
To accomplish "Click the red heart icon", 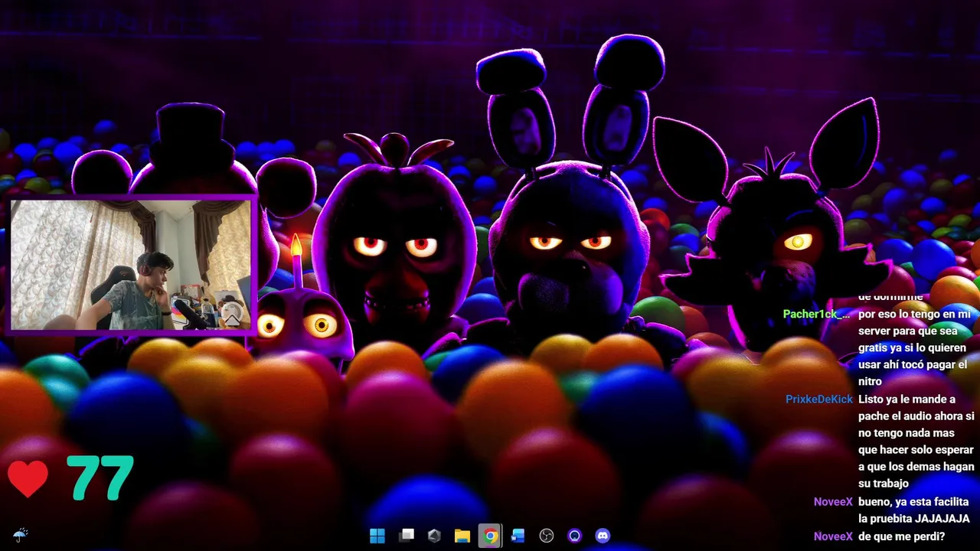I will tap(28, 479).
